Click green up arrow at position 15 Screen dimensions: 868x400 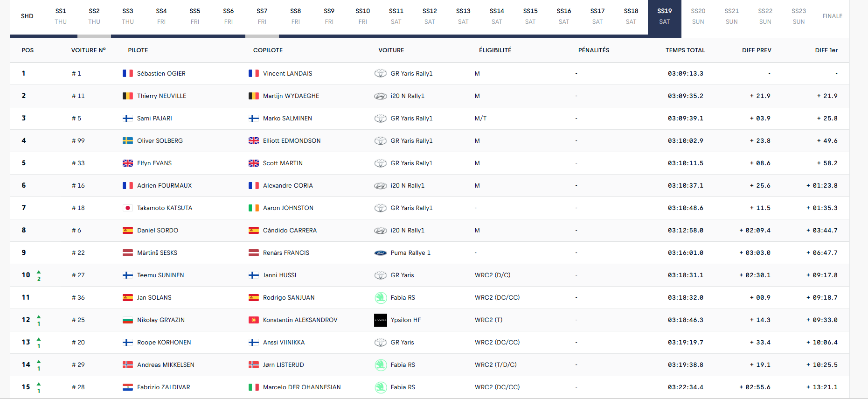(39, 384)
